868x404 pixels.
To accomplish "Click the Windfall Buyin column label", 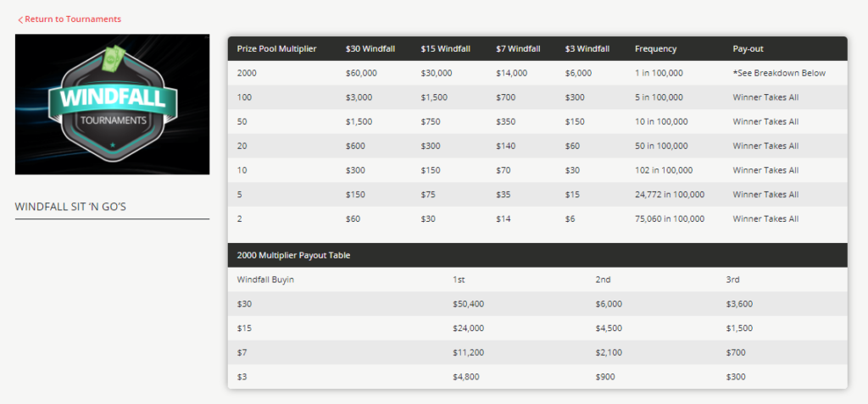I will click(x=265, y=280).
